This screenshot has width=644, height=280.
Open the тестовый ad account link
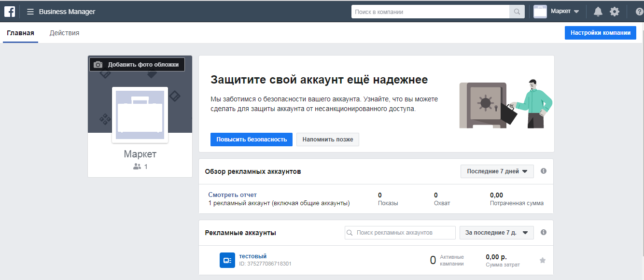click(x=253, y=256)
